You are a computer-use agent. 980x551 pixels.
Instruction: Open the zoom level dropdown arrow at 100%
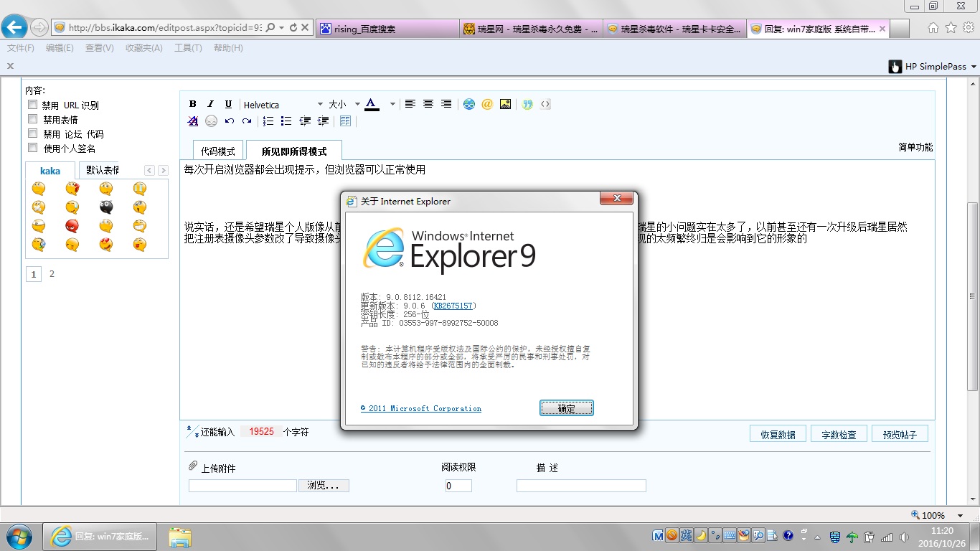960,515
